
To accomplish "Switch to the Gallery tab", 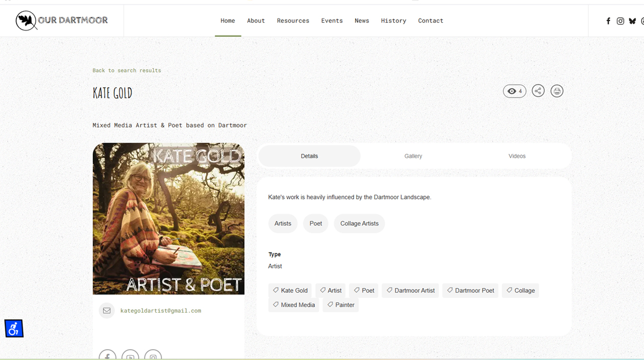I will pyautogui.click(x=413, y=156).
